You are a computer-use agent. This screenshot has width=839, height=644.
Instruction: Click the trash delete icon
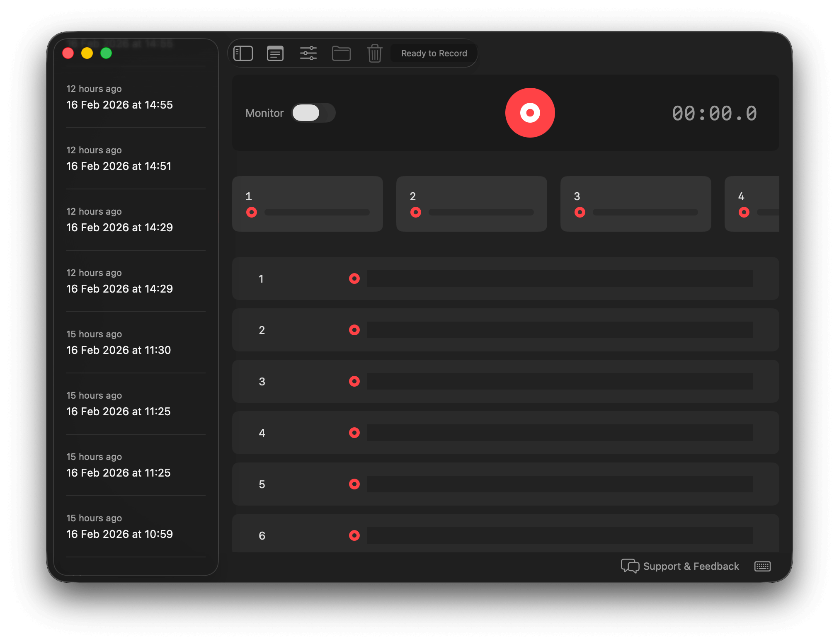pyautogui.click(x=374, y=53)
